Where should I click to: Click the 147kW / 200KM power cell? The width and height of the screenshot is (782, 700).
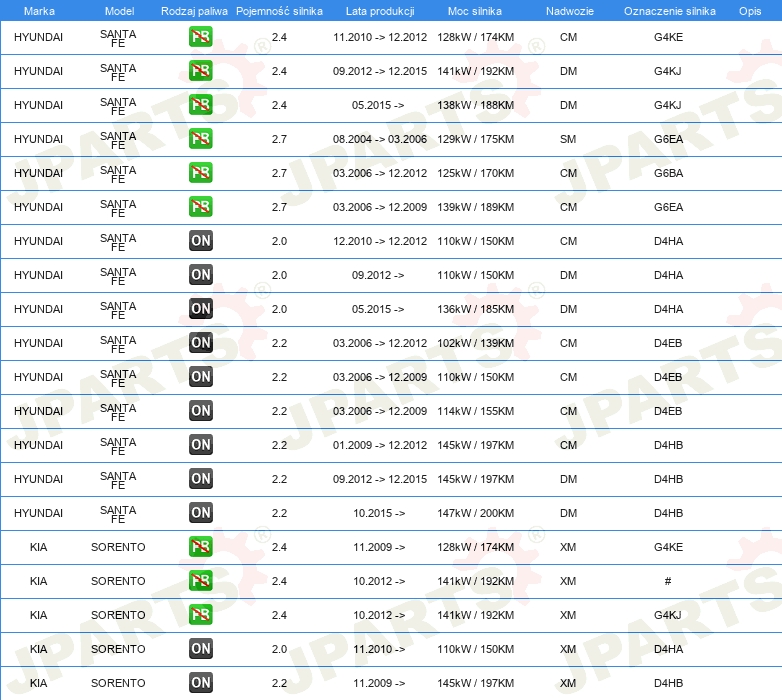pos(475,513)
